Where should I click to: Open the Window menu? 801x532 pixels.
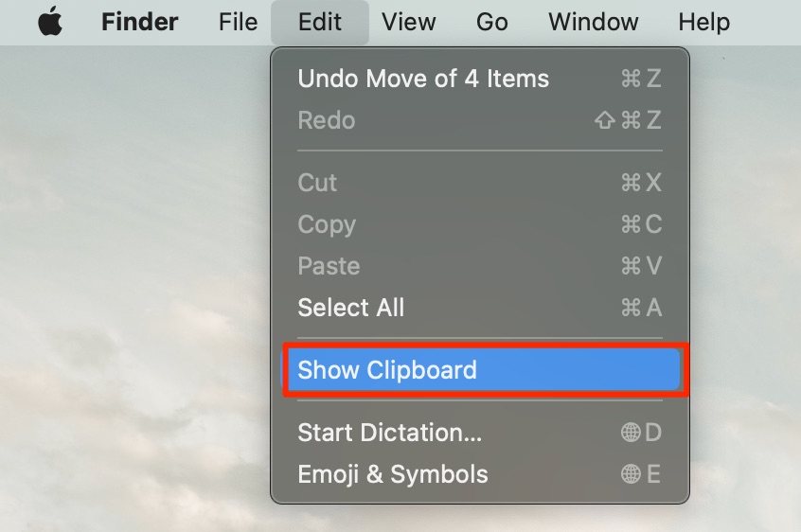click(593, 22)
